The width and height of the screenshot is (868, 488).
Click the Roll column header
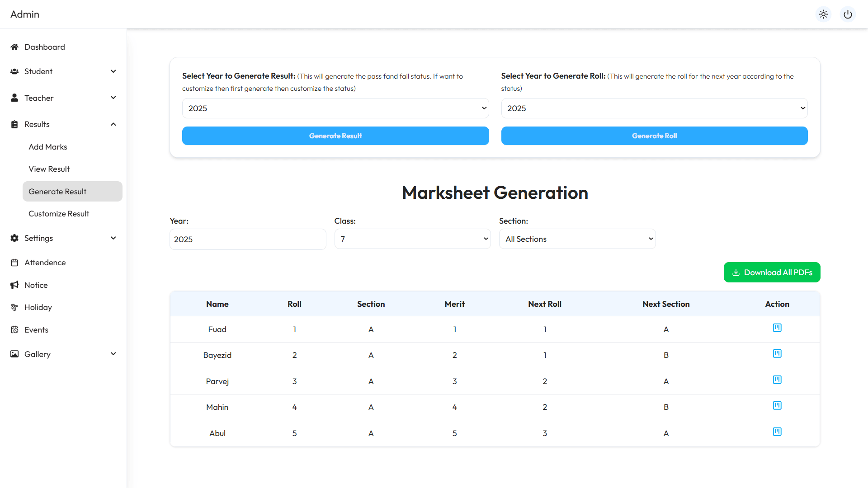tap(294, 304)
